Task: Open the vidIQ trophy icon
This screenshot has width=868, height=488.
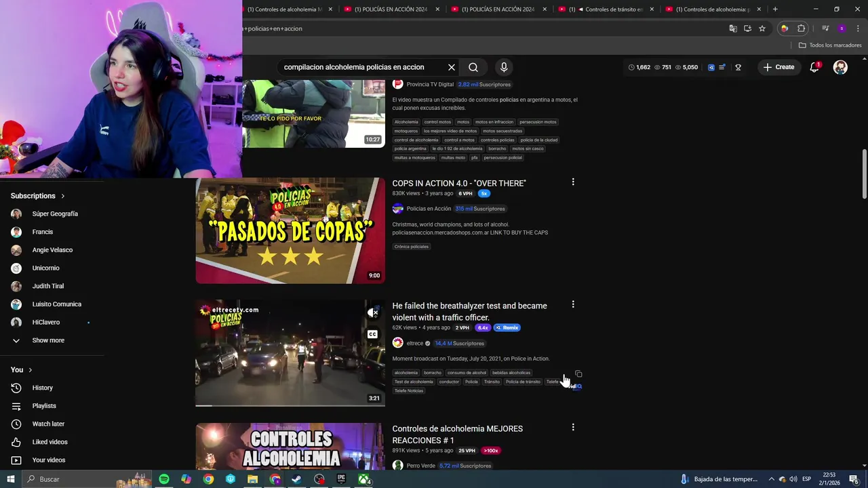Action: click(738, 67)
